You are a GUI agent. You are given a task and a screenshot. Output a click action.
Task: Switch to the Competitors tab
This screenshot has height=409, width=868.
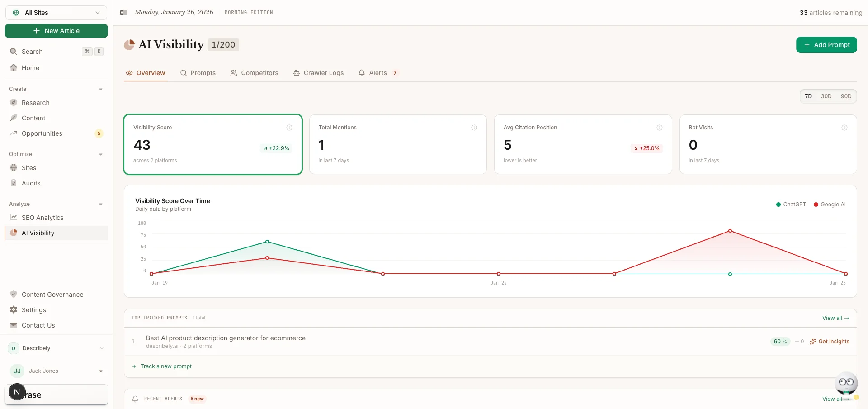(254, 73)
